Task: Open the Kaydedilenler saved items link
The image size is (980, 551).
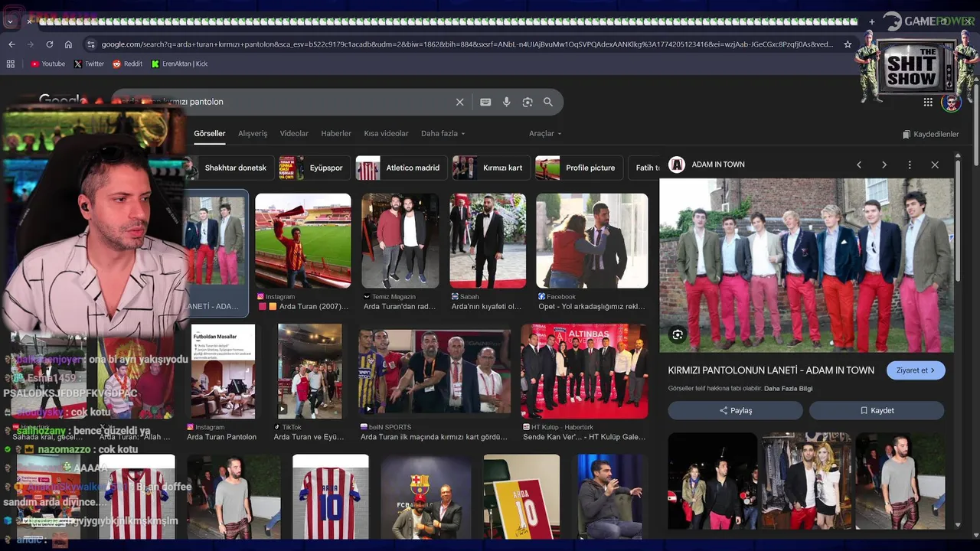Action: tap(930, 134)
